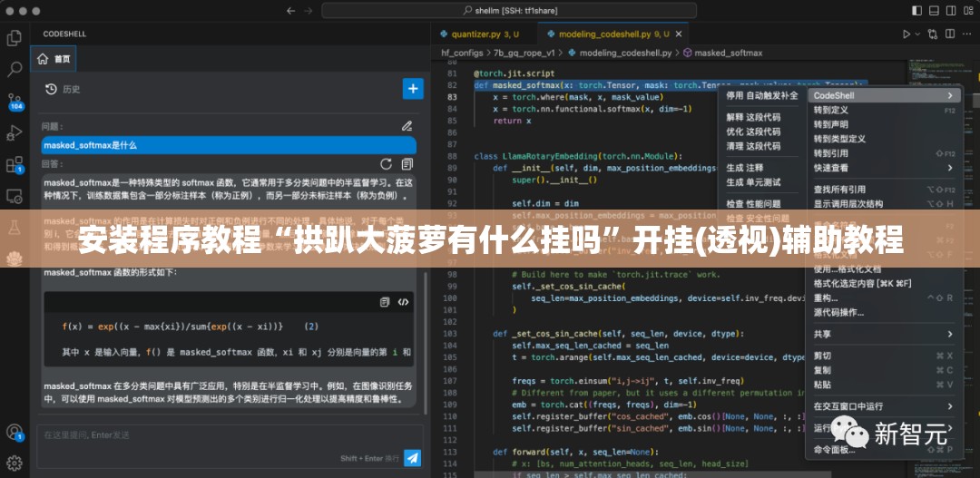Split the editor to the right

tap(951, 34)
